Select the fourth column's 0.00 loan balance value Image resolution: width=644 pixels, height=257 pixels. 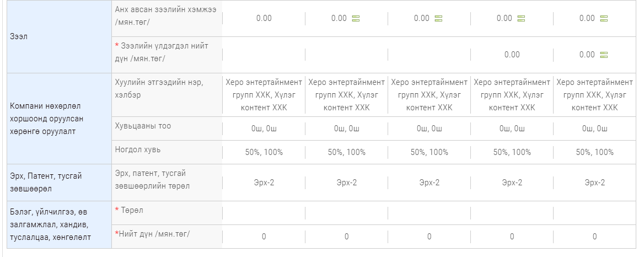click(x=512, y=55)
